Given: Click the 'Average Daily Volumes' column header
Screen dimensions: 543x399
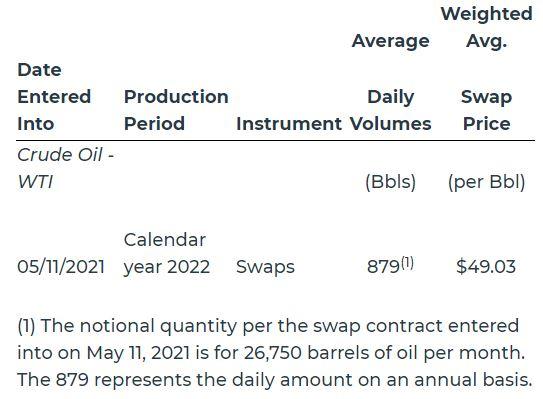Looking at the screenshot, I should coord(390,82).
